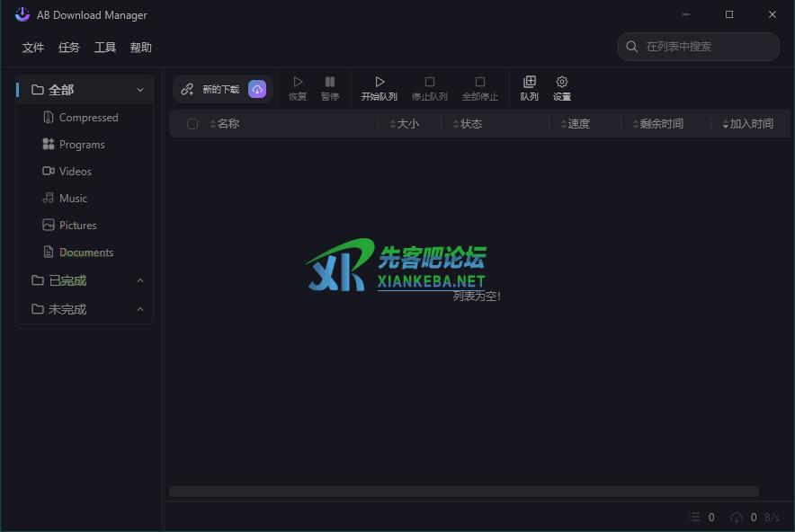Open the 队列 queues panel
The width and height of the screenshot is (795, 532).
tap(530, 88)
